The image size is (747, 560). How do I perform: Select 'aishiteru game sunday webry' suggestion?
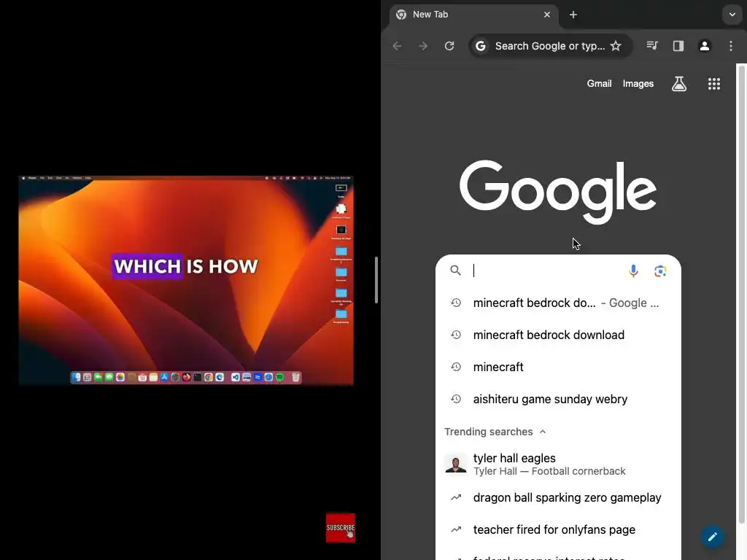click(558, 399)
